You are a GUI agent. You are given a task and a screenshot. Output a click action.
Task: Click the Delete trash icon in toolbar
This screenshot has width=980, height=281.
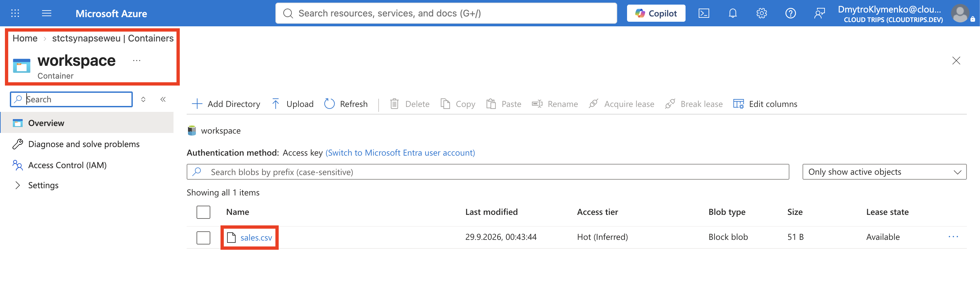click(394, 104)
